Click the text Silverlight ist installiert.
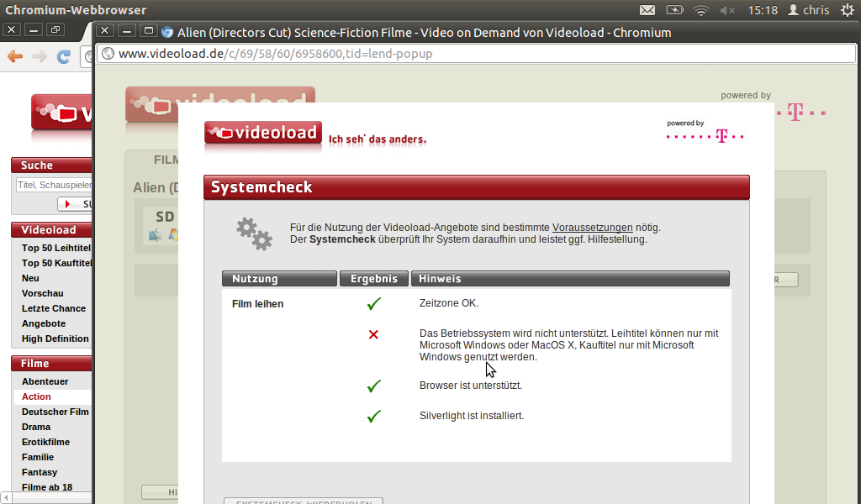The width and height of the screenshot is (861, 504). click(472, 416)
